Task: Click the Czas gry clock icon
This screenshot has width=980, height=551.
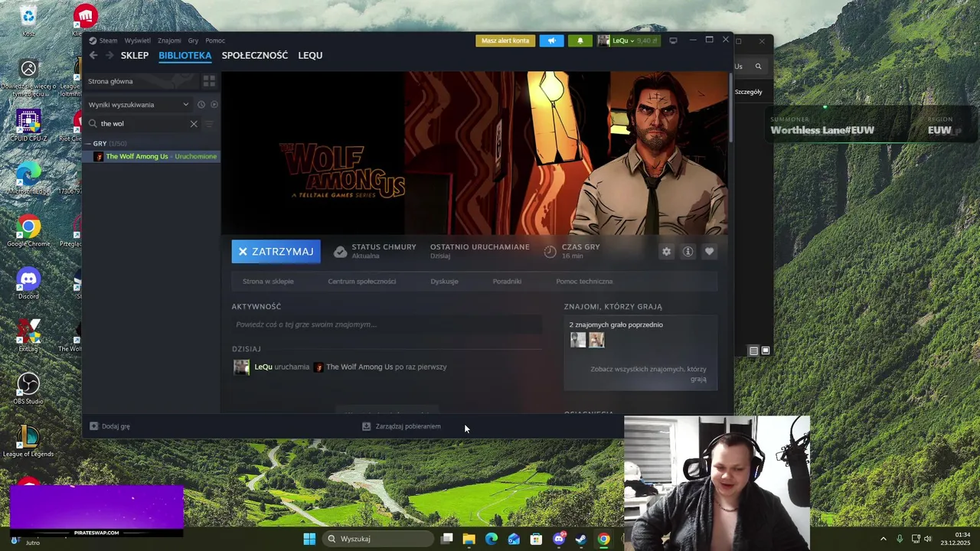Action: click(x=550, y=252)
